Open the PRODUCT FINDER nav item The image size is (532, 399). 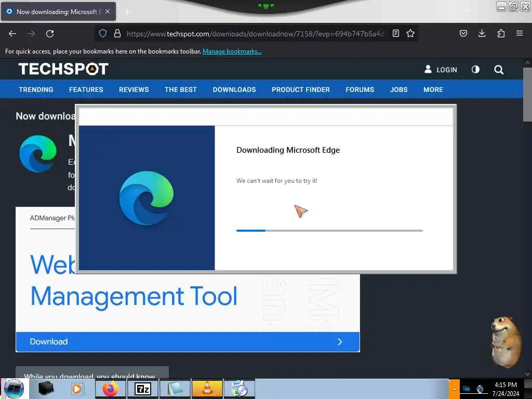click(301, 89)
